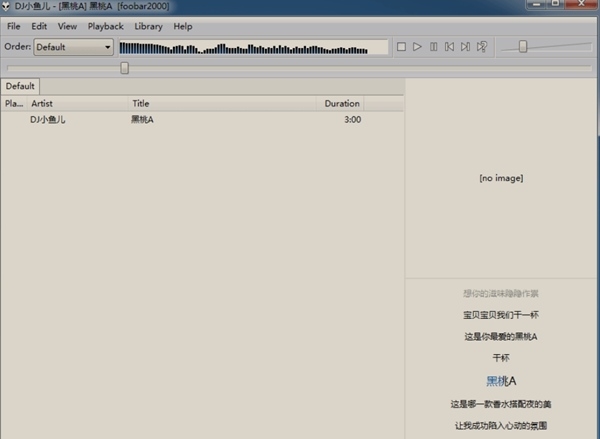Viewport: 600px width, 439px height.
Task: Open the File menu
Action: [x=13, y=26]
